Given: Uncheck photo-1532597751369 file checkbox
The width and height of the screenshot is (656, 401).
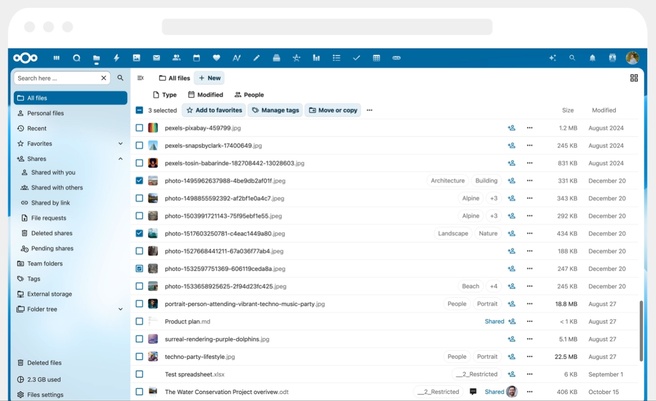Looking at the screenshot, I should tap(139, 269).
